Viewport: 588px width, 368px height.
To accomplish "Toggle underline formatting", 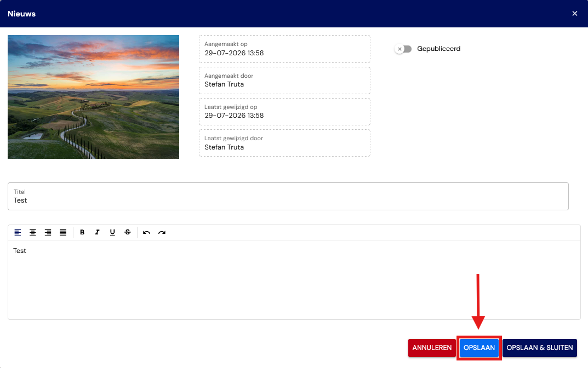I will (112, 232).
